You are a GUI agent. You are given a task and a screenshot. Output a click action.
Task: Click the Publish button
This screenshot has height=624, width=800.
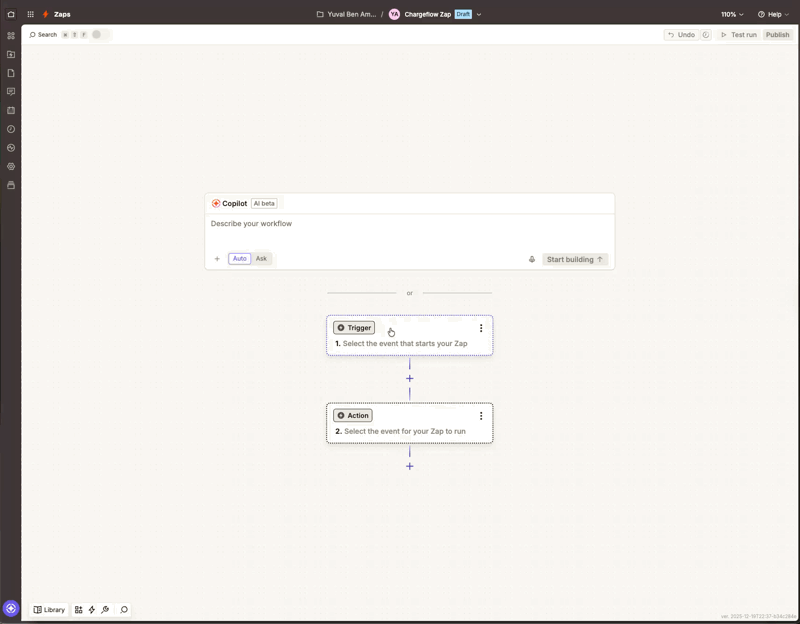pos(777,35)
